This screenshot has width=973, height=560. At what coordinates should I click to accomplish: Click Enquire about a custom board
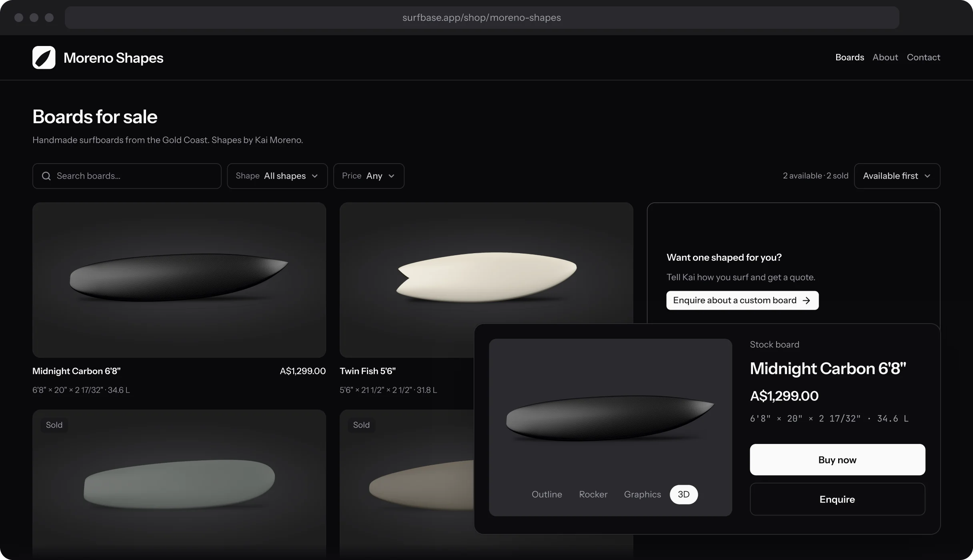tap(743, 300)
